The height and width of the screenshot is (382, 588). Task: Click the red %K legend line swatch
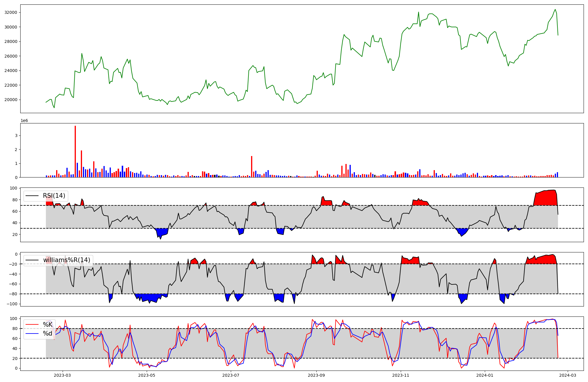[32, 324]
